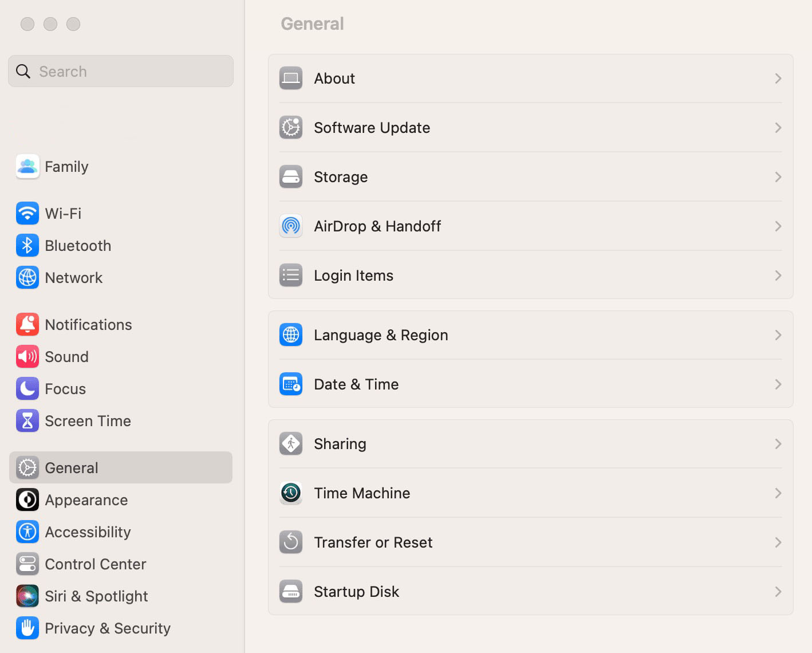Viewport: 812px width, 653px height.
Task: Open the Software Update label
Action: tap(372, 128)
